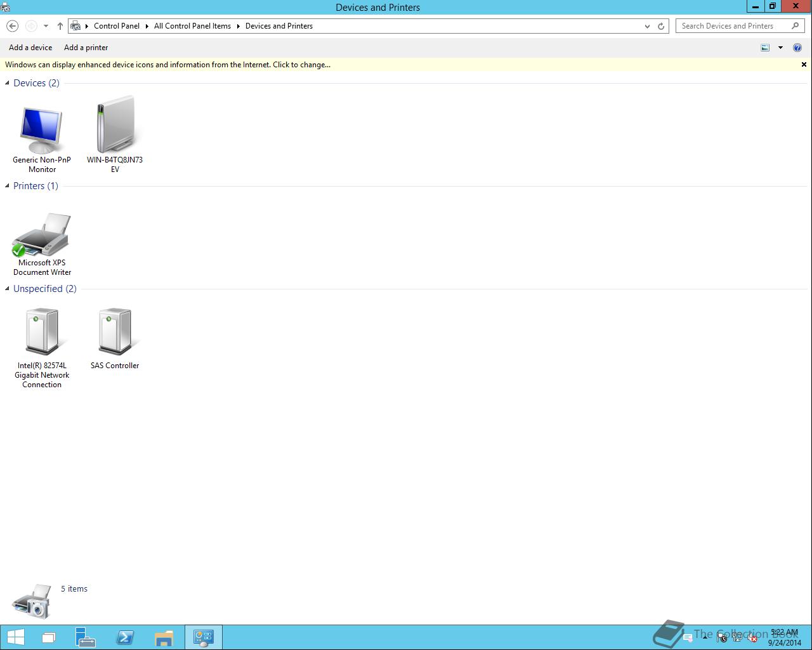Open the Start button
The width and height of the screenshot is (812, 650).
pyautogui.click(x=16, y=637)
